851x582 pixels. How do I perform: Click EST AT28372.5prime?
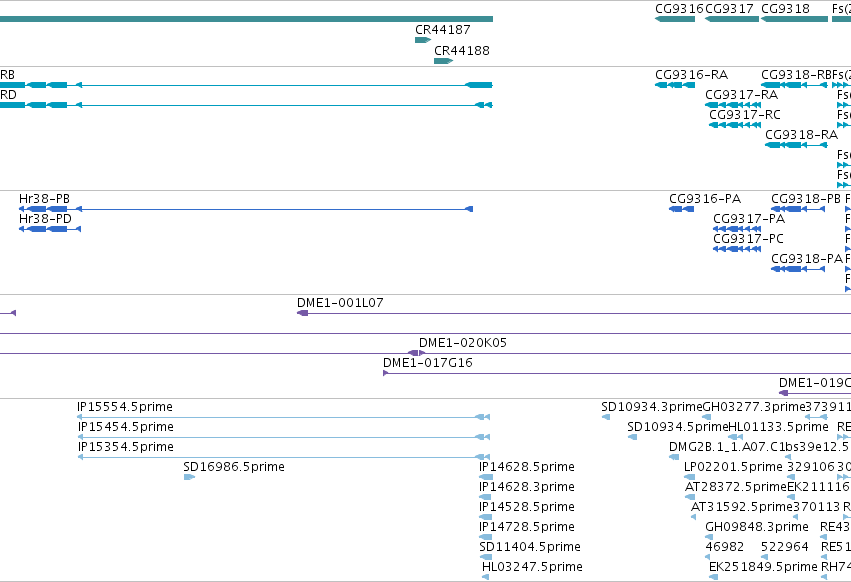[736, 487]
